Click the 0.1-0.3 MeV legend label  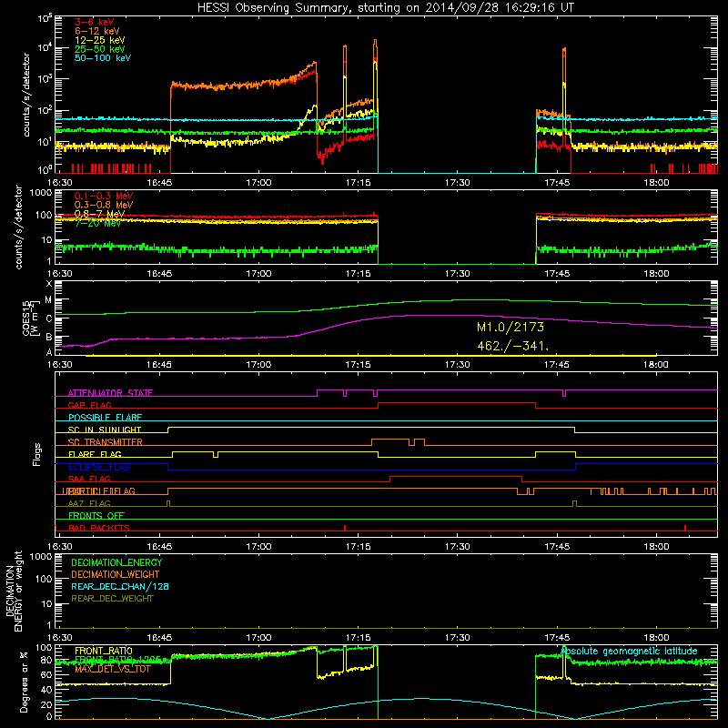coord(104,196)
